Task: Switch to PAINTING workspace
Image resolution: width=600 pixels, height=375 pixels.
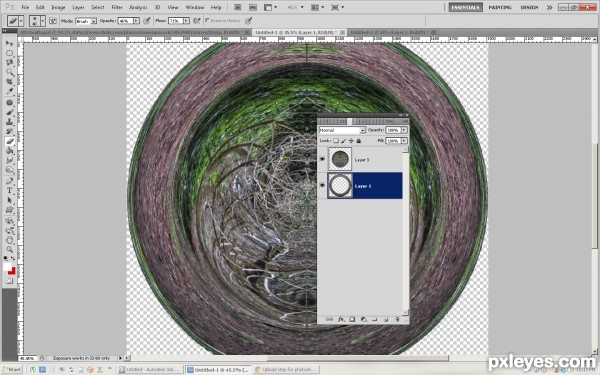Action: (500, 7)
